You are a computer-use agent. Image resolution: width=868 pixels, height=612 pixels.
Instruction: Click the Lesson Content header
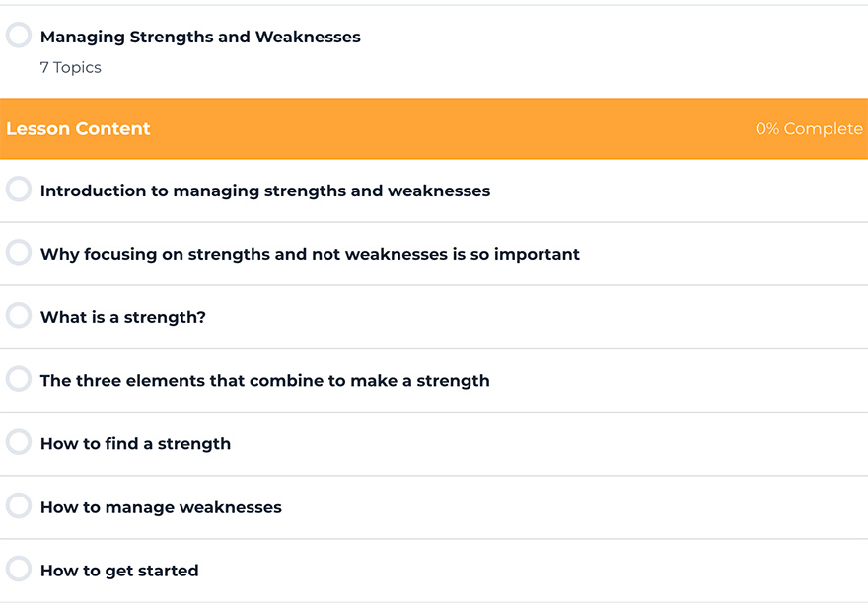pyautogui.click(x=78, y=128)
